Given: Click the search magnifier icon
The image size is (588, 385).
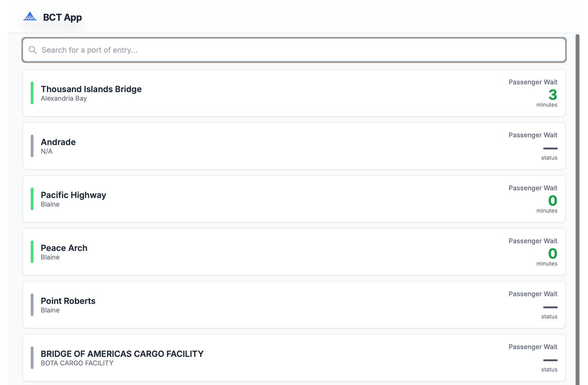Looking at the screenshot, I should [x=33, y=50].
